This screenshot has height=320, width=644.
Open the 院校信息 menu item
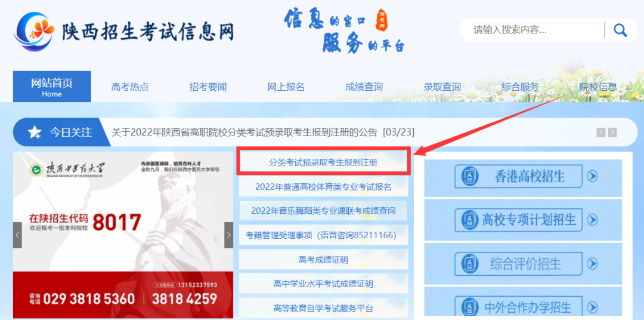[598, 87]
